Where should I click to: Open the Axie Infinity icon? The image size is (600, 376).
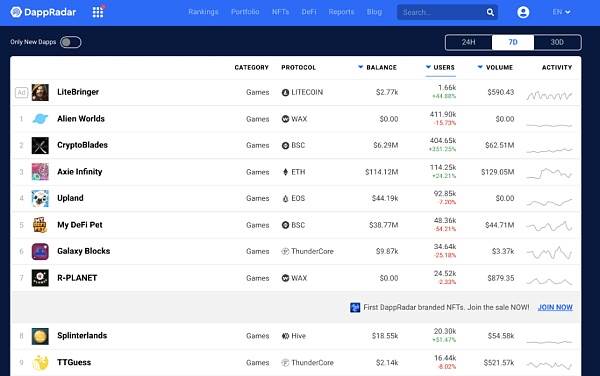40,172
